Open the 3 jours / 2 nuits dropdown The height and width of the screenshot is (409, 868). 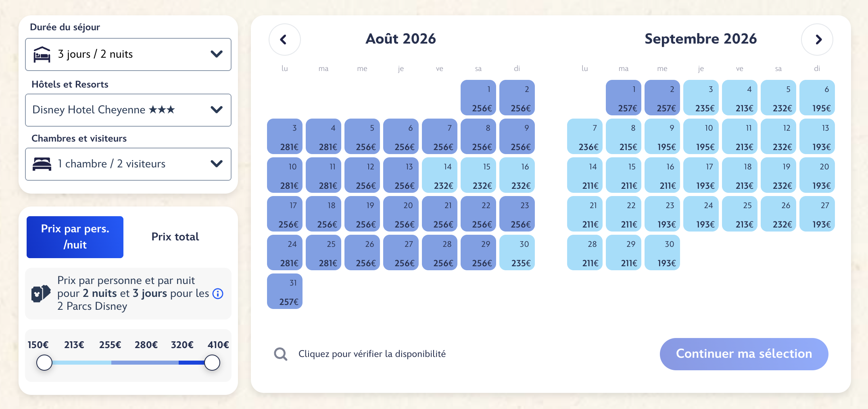coord(128,54)
